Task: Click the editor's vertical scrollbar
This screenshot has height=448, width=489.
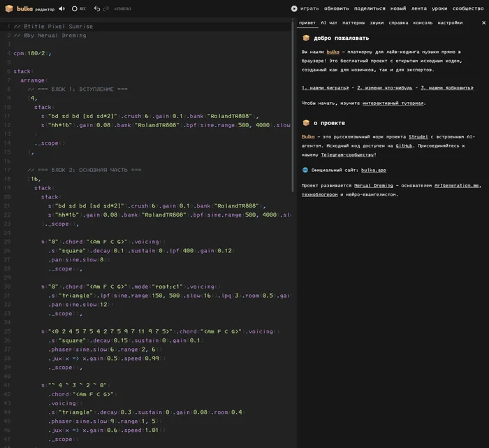Action: coord(293,106)
